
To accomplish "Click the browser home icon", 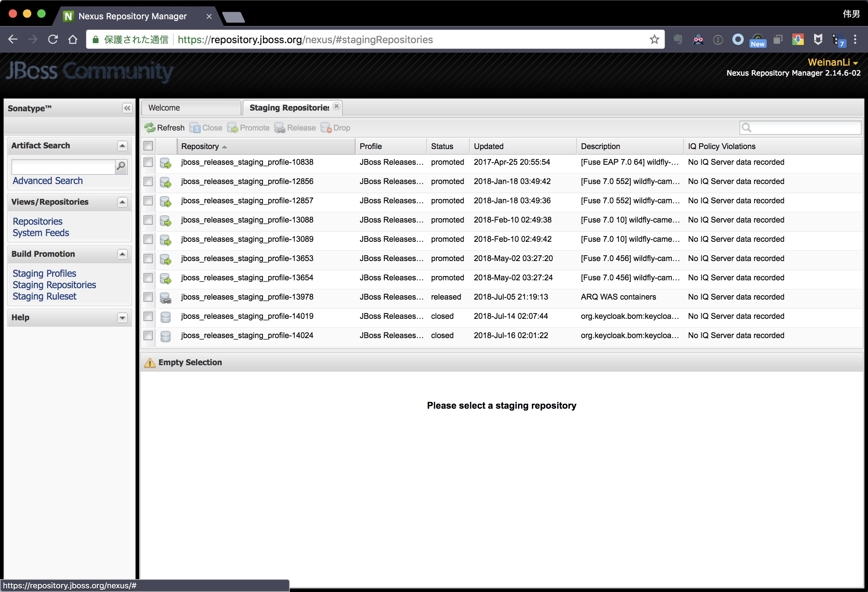I will tap(73, 40).
